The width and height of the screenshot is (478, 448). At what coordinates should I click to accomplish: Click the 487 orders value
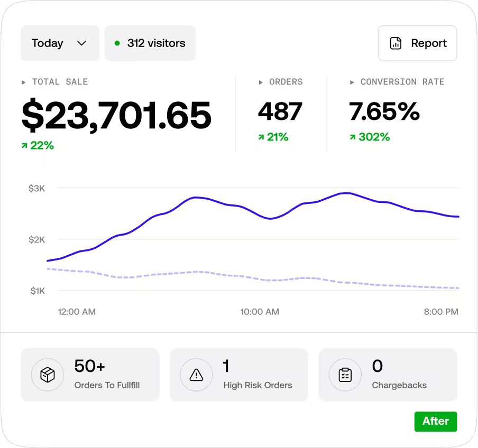click(280, 112)
